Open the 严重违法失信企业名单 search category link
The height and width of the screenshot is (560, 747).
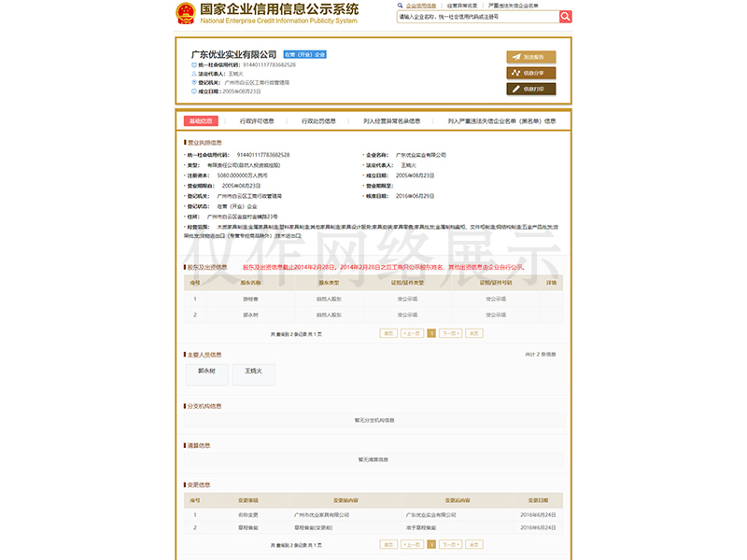pyautogui.click(x=514, y=6)
